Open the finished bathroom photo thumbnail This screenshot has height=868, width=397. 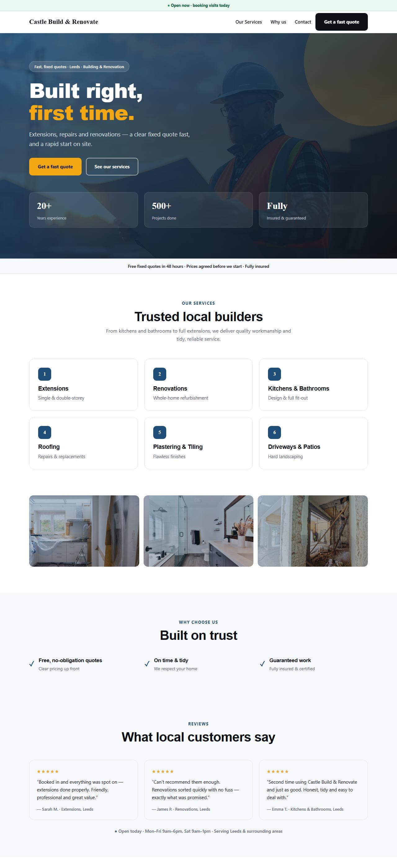pyautogui.click(x=198, y=531)
